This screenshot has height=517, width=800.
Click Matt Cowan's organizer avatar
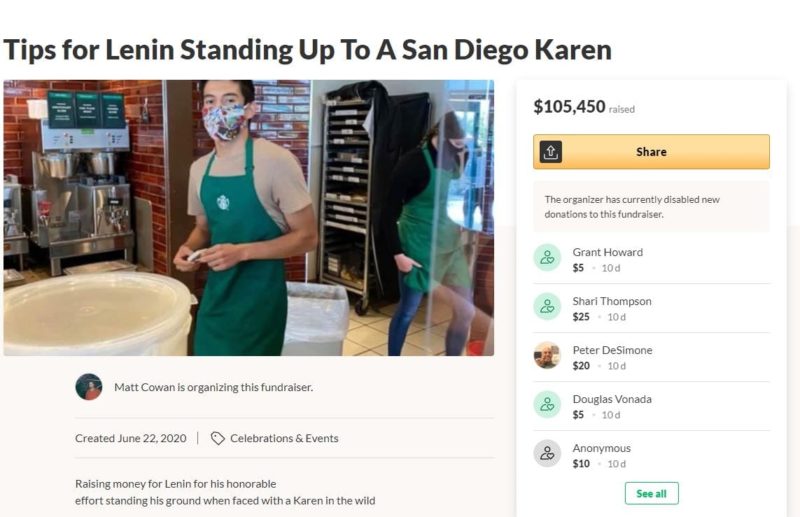pos(89,387)
